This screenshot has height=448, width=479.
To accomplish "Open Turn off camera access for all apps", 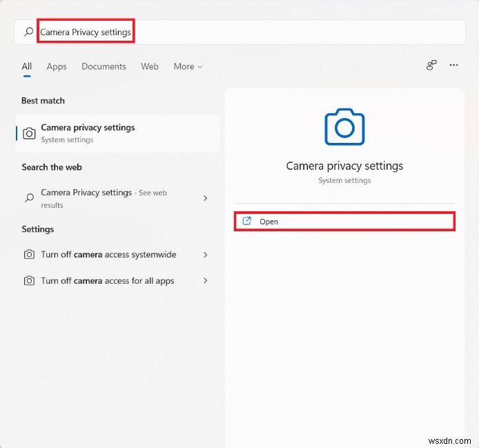I will [117, 280].
